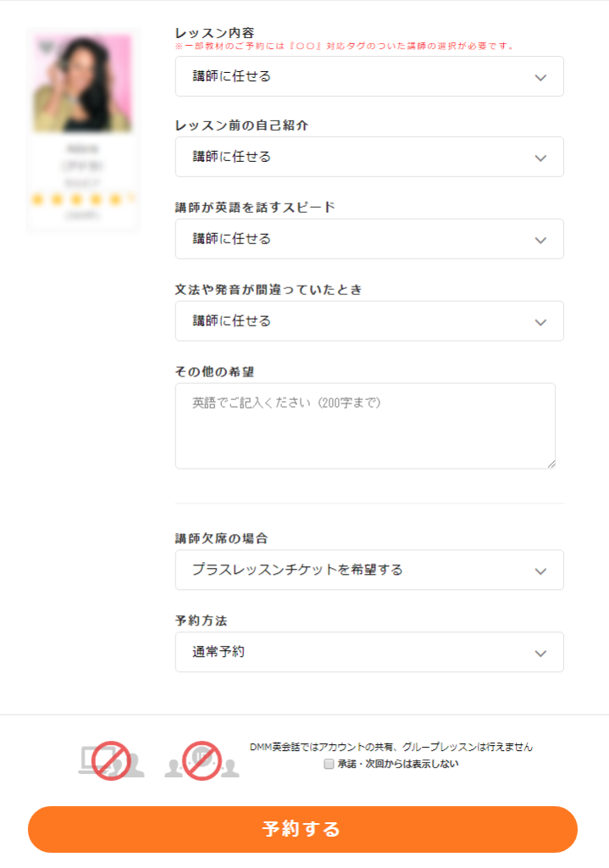Viewport: 609px width, 868px height.
Task: Click the chevron in 講師欠席の場合 field
Action: pos(541,570)
